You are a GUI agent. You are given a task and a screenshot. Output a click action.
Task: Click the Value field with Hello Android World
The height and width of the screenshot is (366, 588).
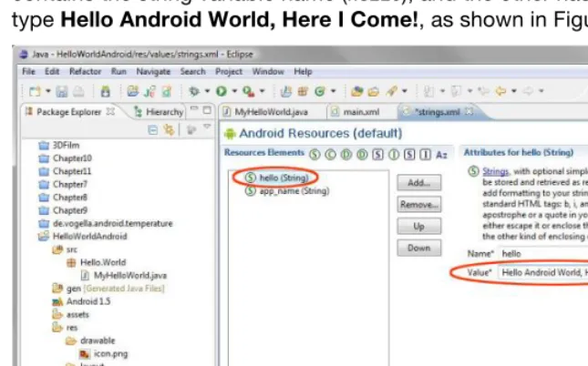click(x=543, y=272)
